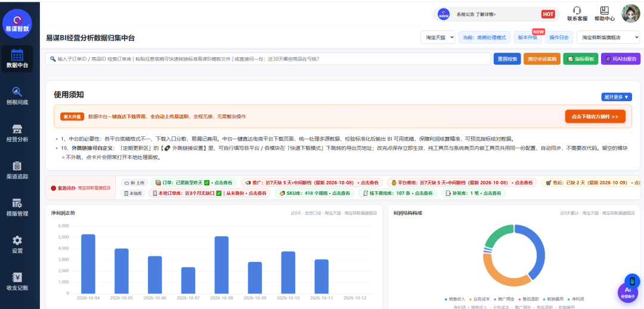Open 收支记账 in sidebar
Screen dimensions: 644x309
pos(17,282)
